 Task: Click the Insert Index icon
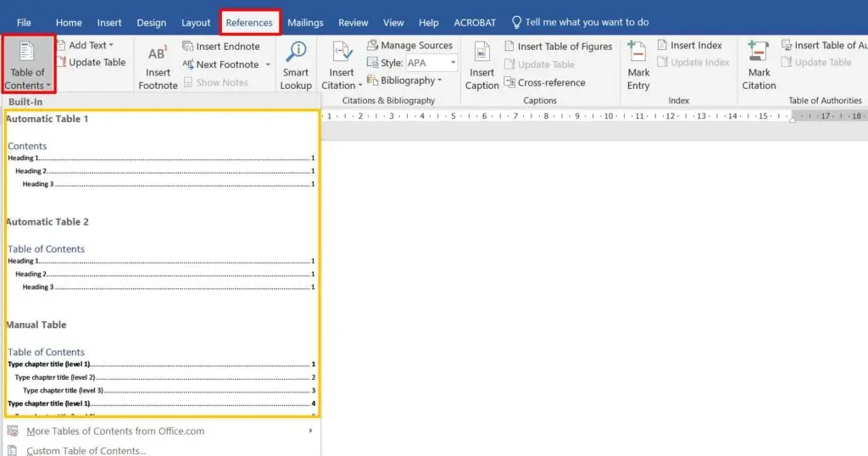tap(662, 45)
